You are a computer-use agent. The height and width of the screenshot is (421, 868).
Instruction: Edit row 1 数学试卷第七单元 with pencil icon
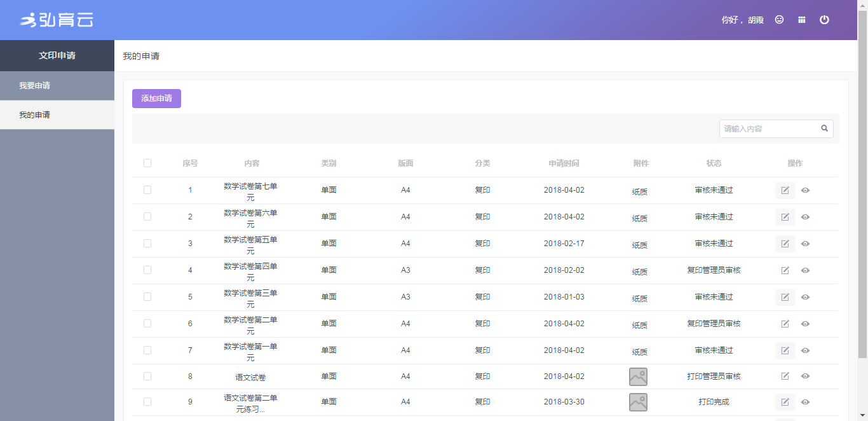click(785, 190)
